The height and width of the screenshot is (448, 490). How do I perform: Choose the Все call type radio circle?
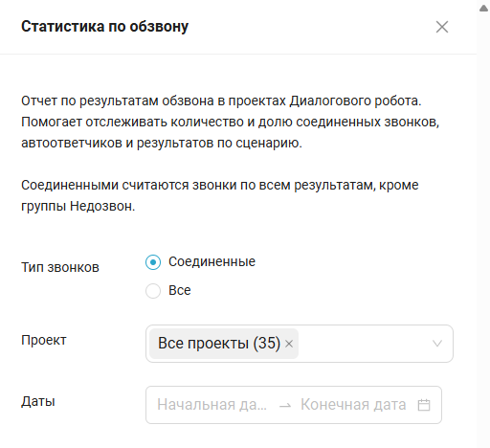(x=153, y=291)
